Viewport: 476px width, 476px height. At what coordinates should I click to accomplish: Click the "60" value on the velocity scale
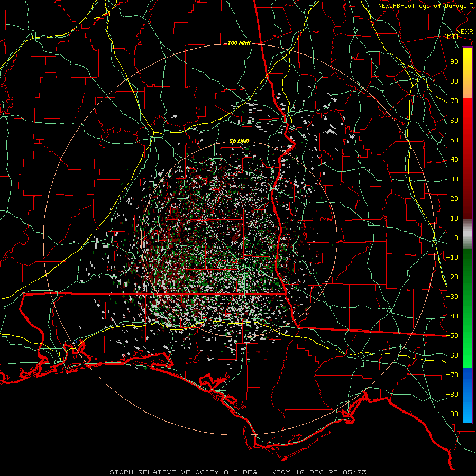[x=454, y=121]
